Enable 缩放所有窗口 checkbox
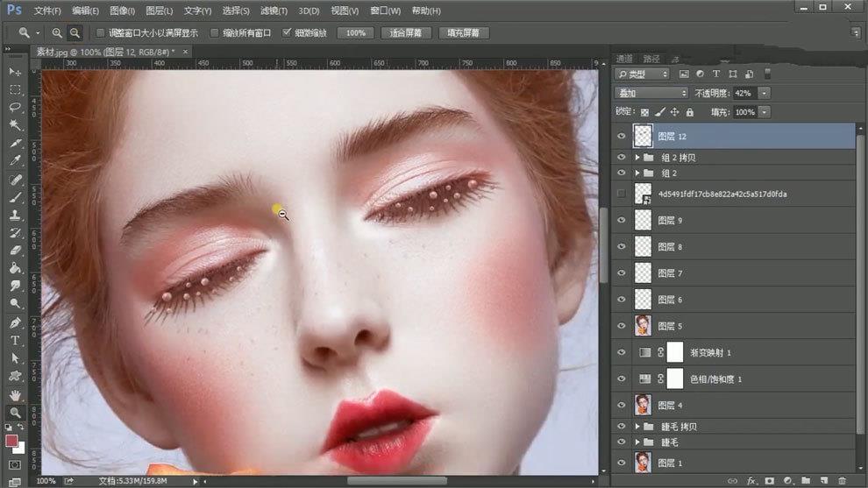The width and height of the screenshot is (868, 488). (x=215, y=32)
